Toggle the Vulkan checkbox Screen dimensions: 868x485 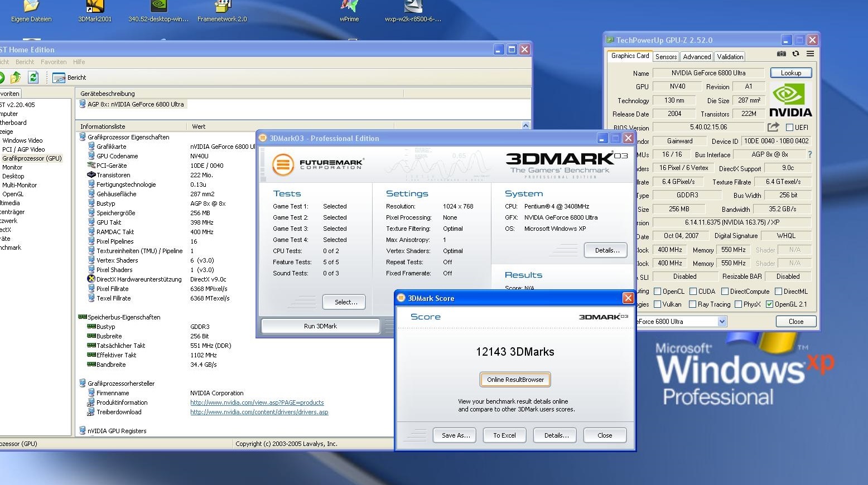[657, 304]
